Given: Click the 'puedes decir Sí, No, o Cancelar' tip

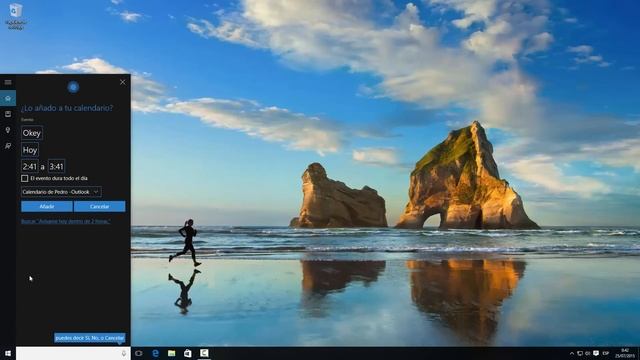Looking at the screenshot, I should pos(90,338).
